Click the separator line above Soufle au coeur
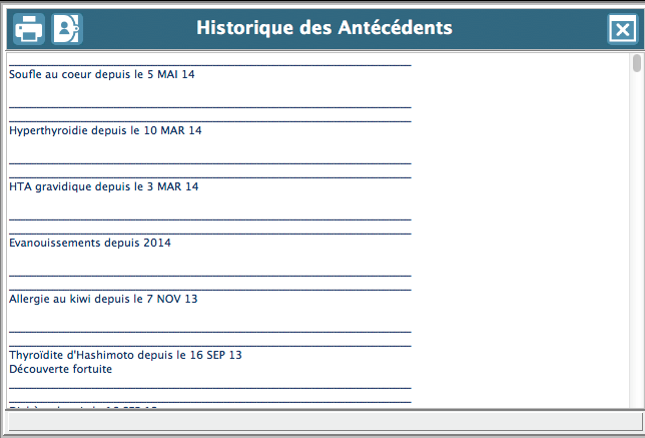Viewport: 645px width, 438px height. (x=210, y=64)
